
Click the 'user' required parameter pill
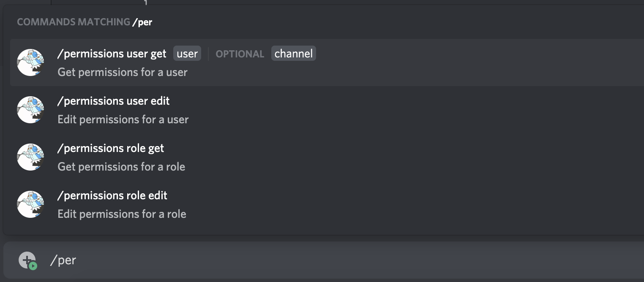pyautogui.click(x=187, y=53)
